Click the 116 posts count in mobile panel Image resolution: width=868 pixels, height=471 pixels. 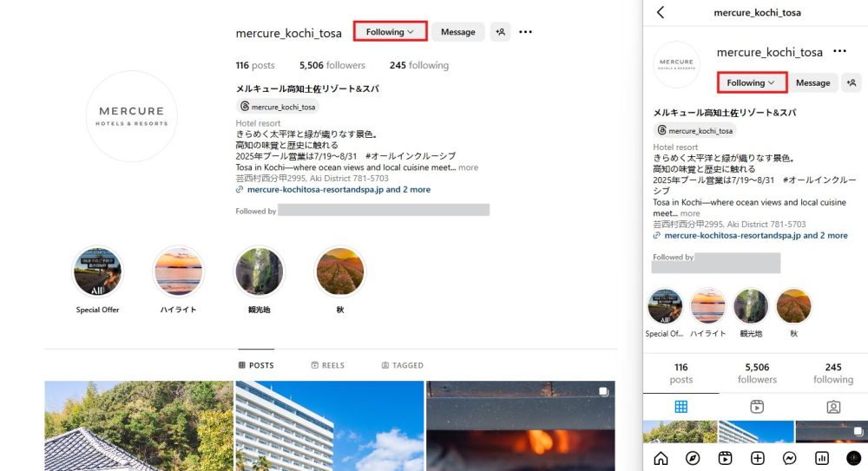tap(681, 373)
